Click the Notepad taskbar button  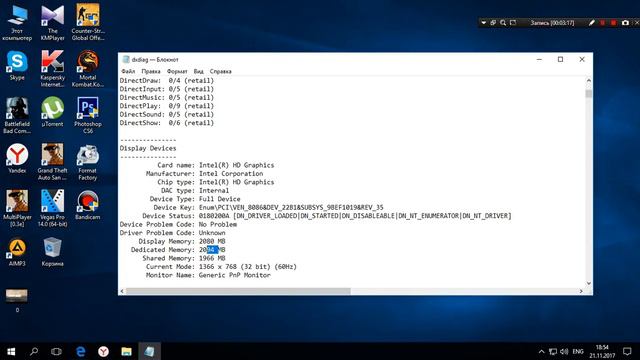[x=149, y=351]
